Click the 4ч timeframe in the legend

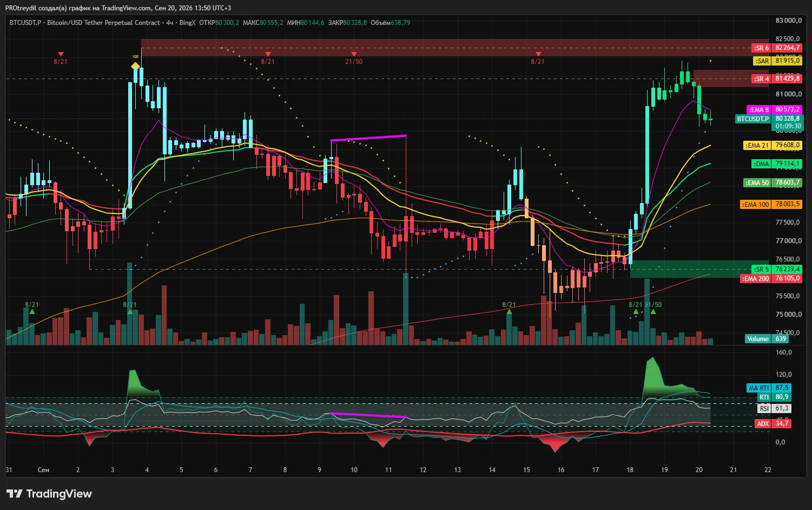click(170, 23)
